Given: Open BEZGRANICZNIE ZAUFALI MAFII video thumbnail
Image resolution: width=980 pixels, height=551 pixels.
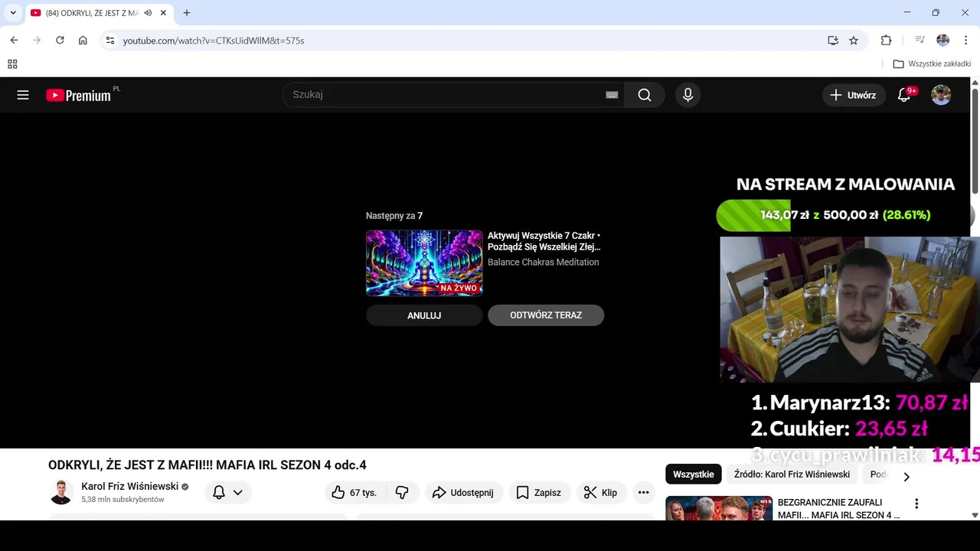Looking at the screenshot, I should [x=719, y=508].
